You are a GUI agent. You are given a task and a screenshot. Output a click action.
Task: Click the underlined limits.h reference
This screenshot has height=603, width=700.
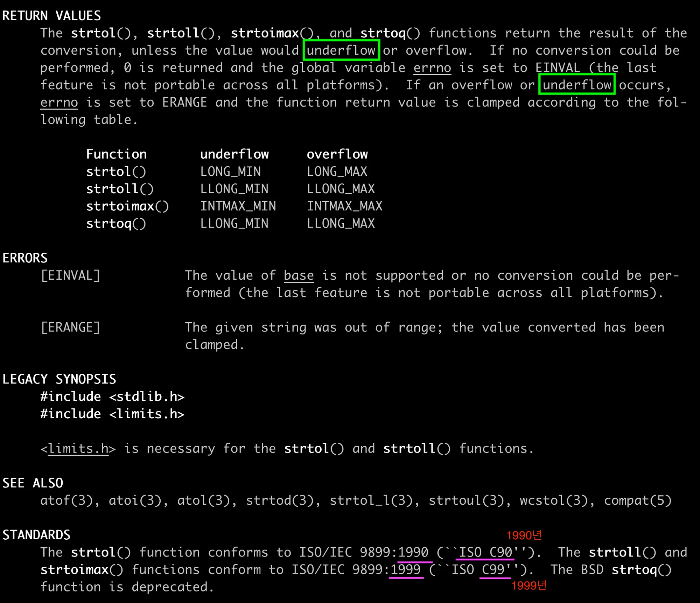pyautogui.click(x=78, y=448)
